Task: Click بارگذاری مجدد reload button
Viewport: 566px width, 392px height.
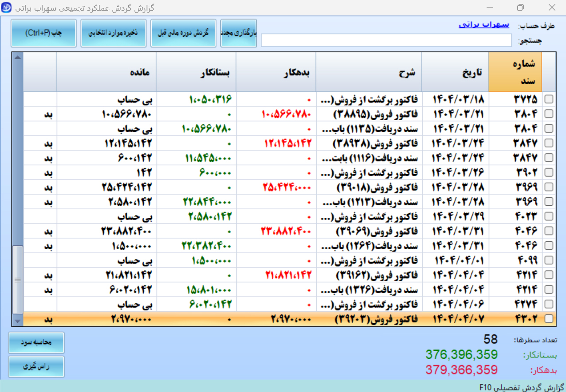Action: click(x=239, y=33)
